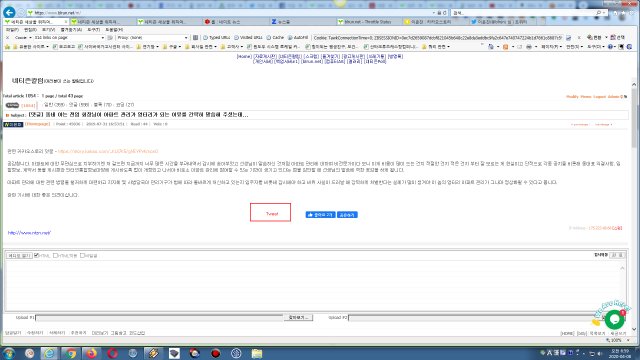
Task: Click the blue Facebook share button
Action: pyautogui.click(x=347, y=215)
